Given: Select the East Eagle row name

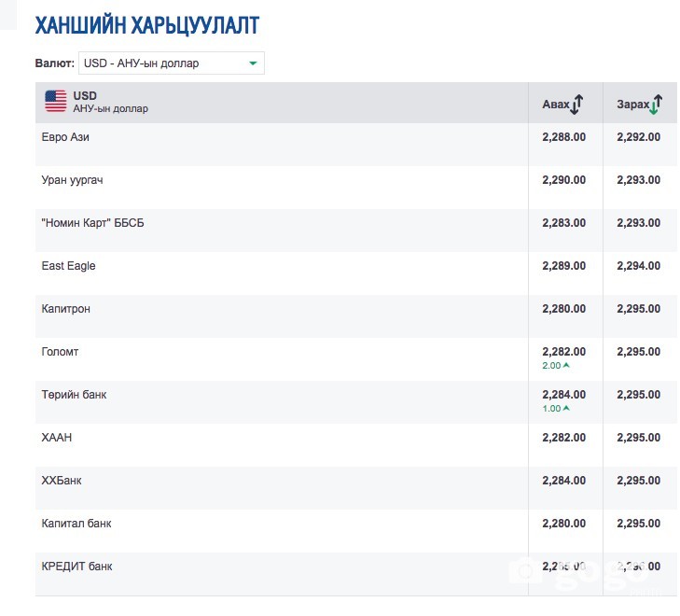Looking at the screenshot, I should click(x=68, y=266).
